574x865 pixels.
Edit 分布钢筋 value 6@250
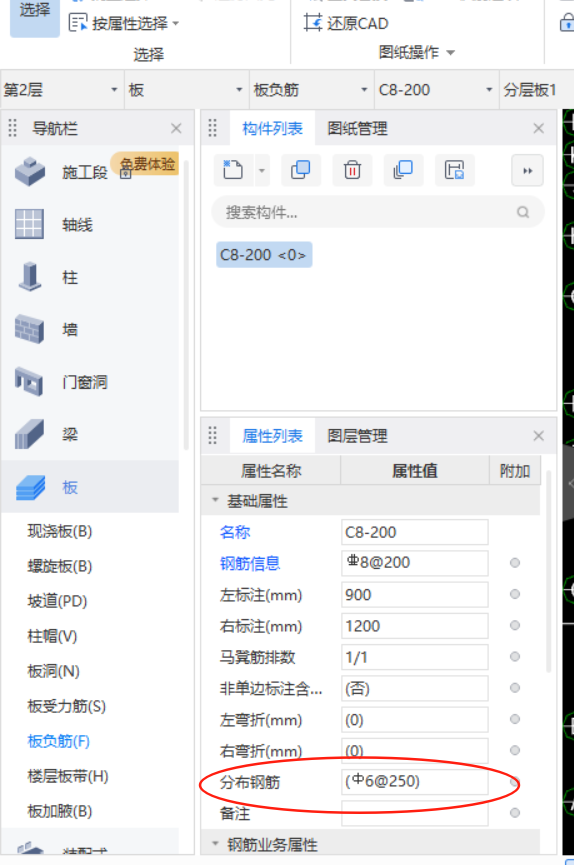pyautogui.click(x=414, y=782)
